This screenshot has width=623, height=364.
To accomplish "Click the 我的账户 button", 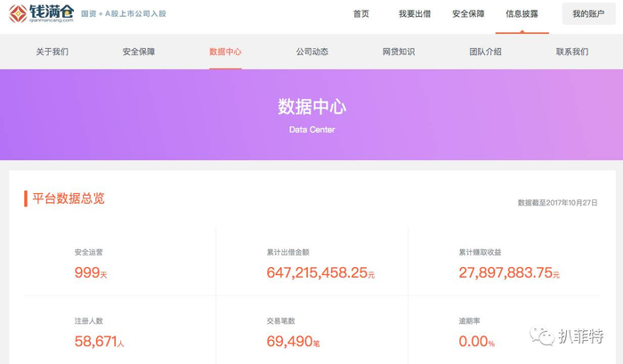I will pos(588,14).
